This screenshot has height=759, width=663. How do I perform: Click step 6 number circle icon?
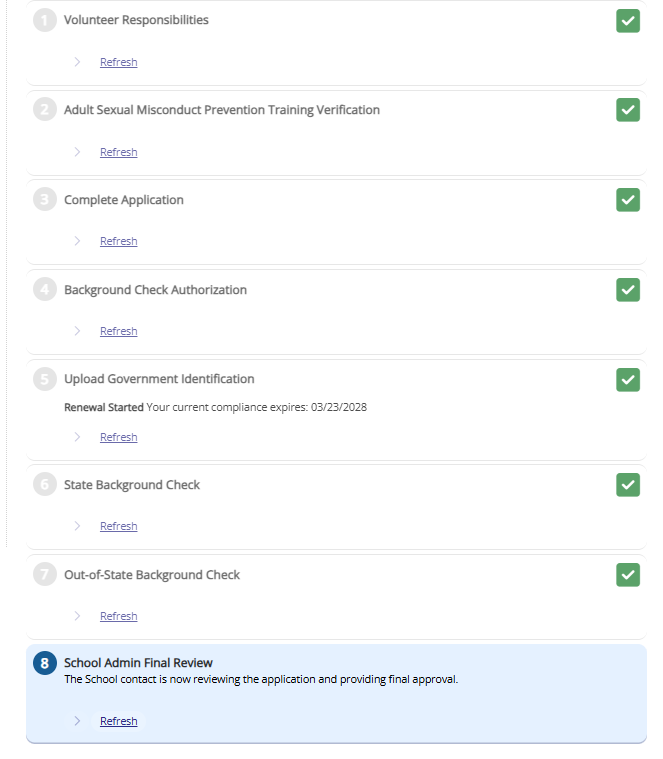45,485
